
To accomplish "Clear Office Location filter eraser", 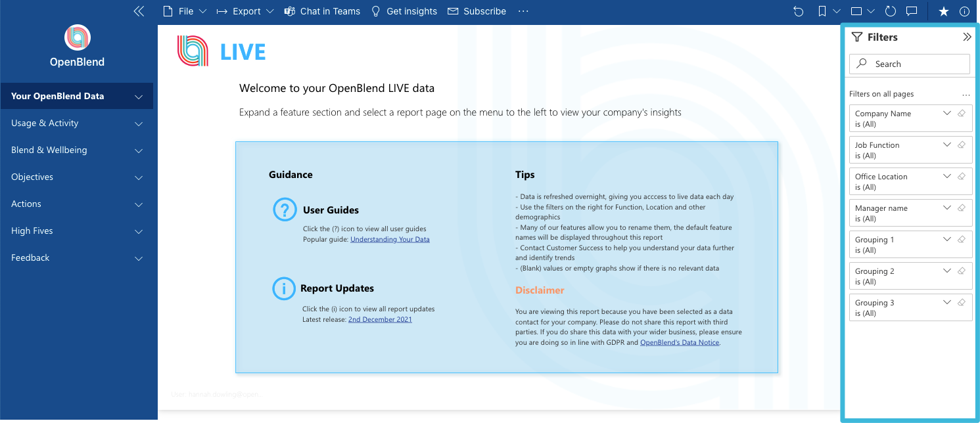I will point(961,176).
